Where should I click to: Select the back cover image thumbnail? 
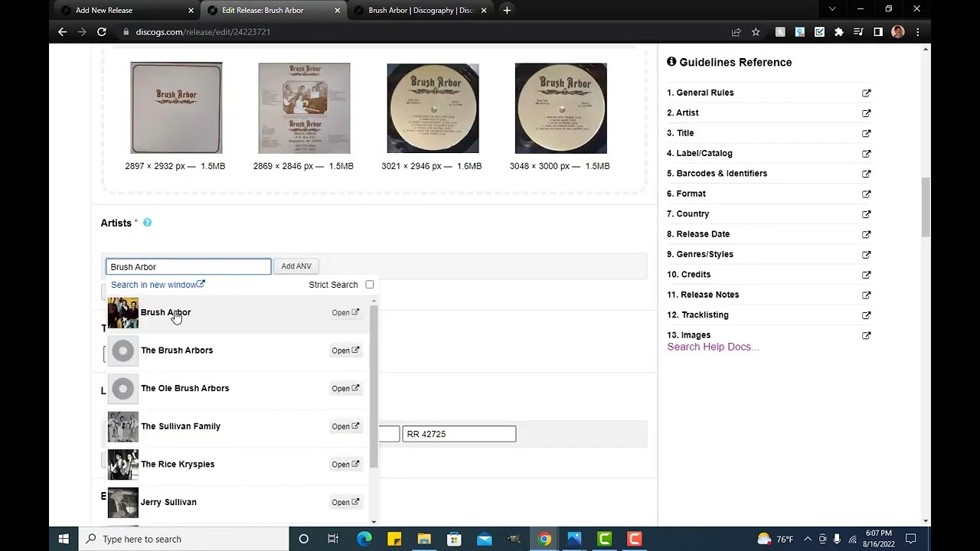[304, 108]
